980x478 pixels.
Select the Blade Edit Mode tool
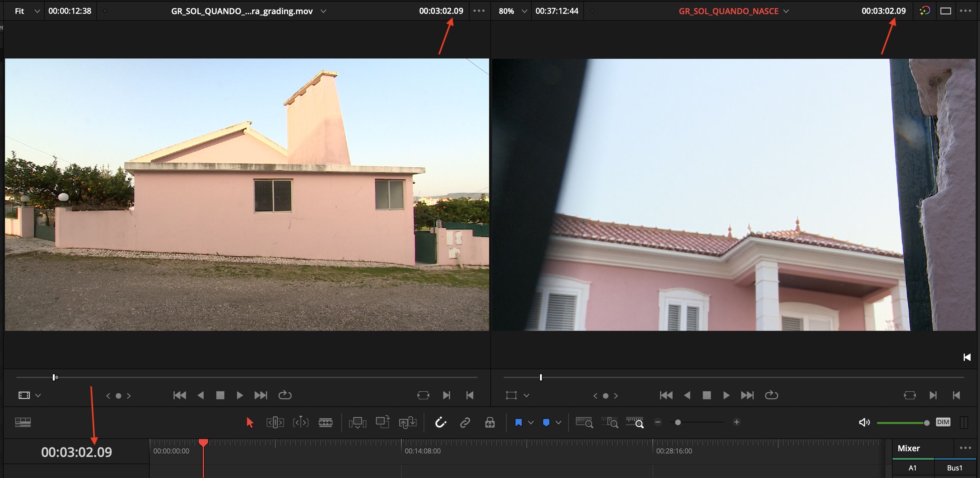tap(325, 422)
